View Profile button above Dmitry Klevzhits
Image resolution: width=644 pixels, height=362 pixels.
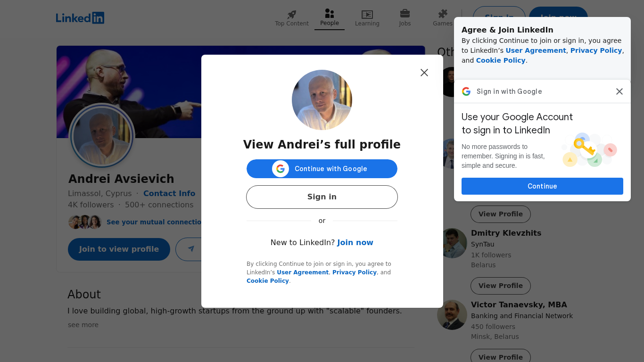click(501, 214)
